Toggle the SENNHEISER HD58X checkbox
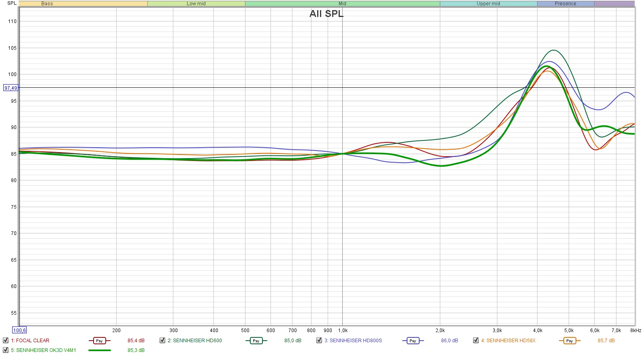 point(476,340)
